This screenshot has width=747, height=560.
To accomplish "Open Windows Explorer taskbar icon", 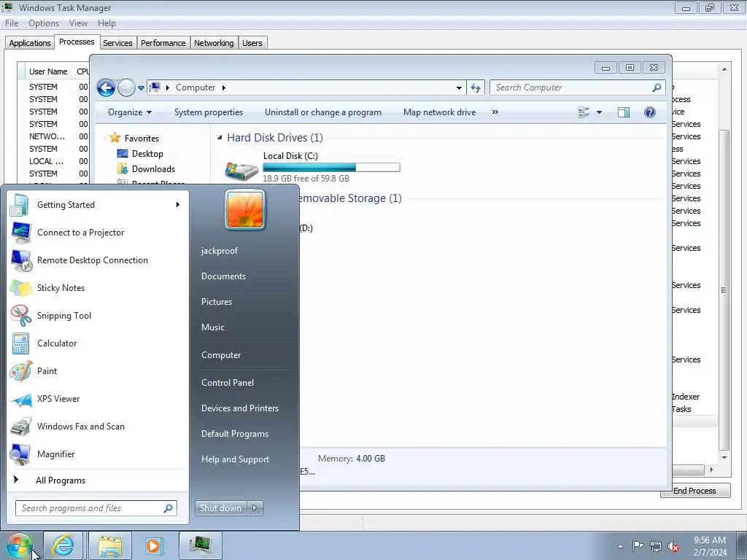I will [109, 545].
